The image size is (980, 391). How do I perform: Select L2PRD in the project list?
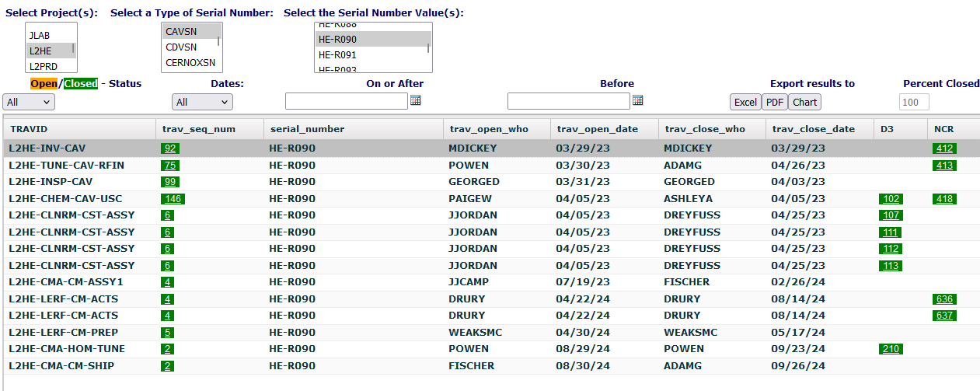click(x=44, y=66)
